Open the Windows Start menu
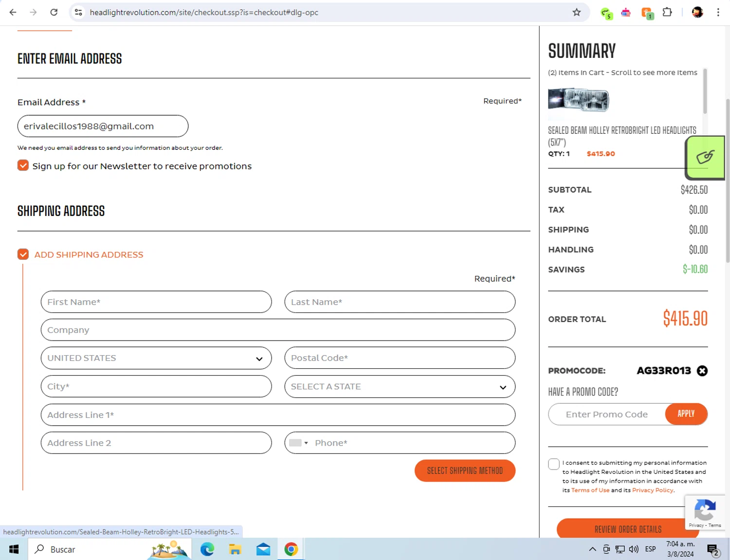Screen dimensions: 730x560 [14, 549]
